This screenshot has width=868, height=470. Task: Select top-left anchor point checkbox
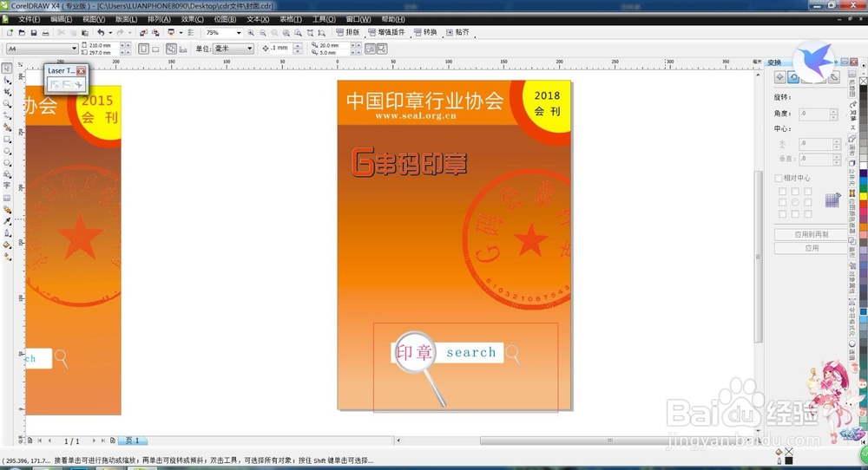click(782, 192)
